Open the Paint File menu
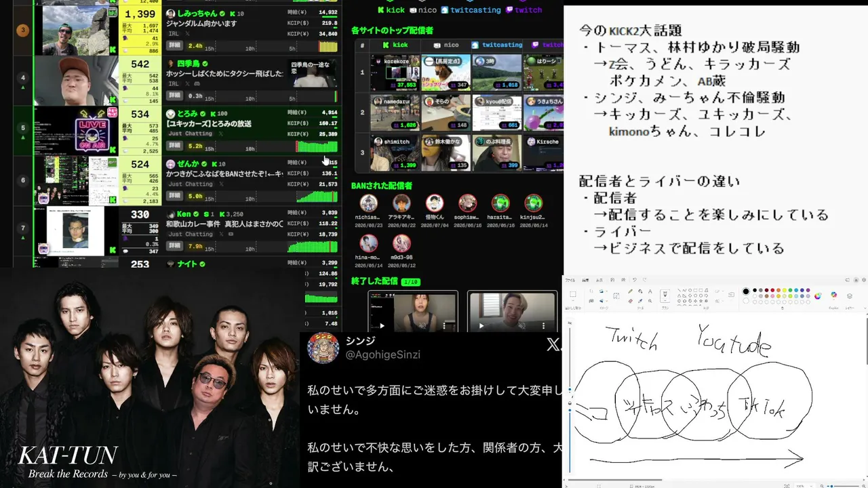 [x=570, y=279]
